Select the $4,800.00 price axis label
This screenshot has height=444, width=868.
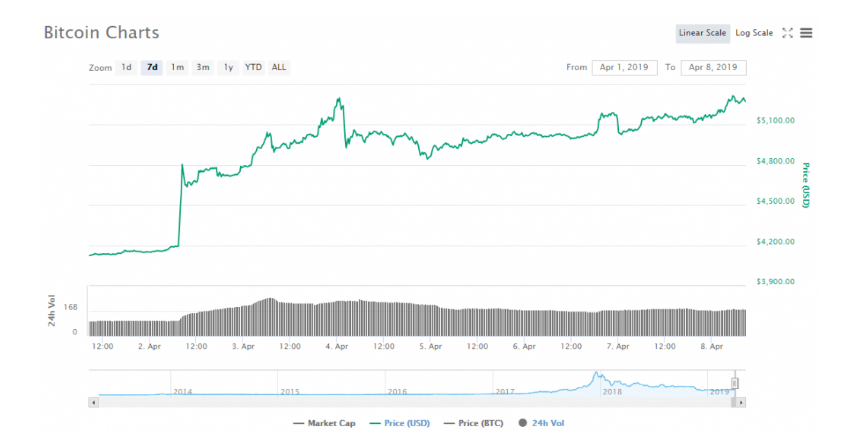click(x=775, y=161)
